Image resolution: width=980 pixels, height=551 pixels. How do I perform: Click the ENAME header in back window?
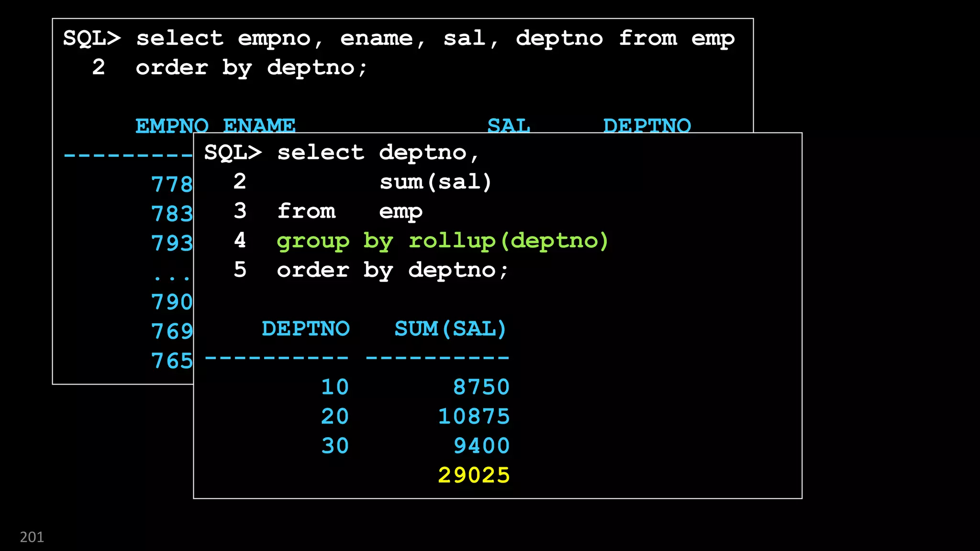point(259,126)
